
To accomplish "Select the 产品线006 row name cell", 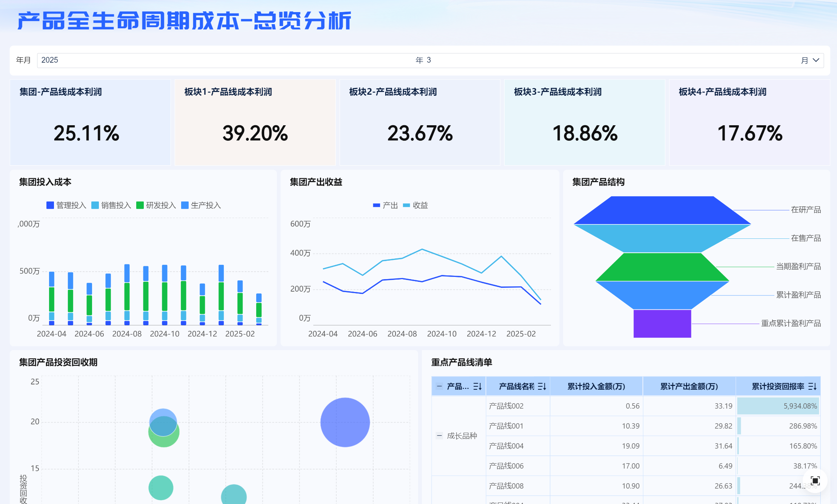I will click(x=518, y=466).
